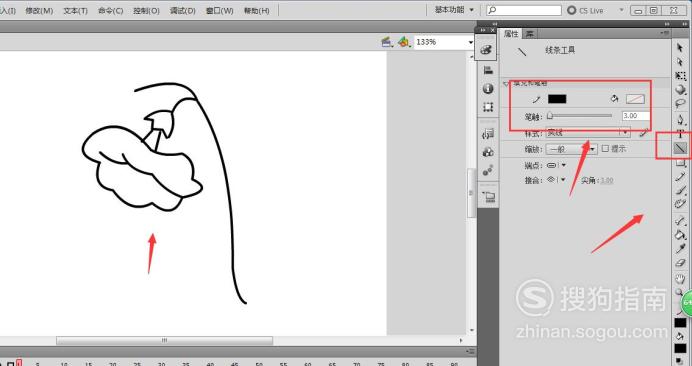Select the Brush tool

click(x=680, y=191)
